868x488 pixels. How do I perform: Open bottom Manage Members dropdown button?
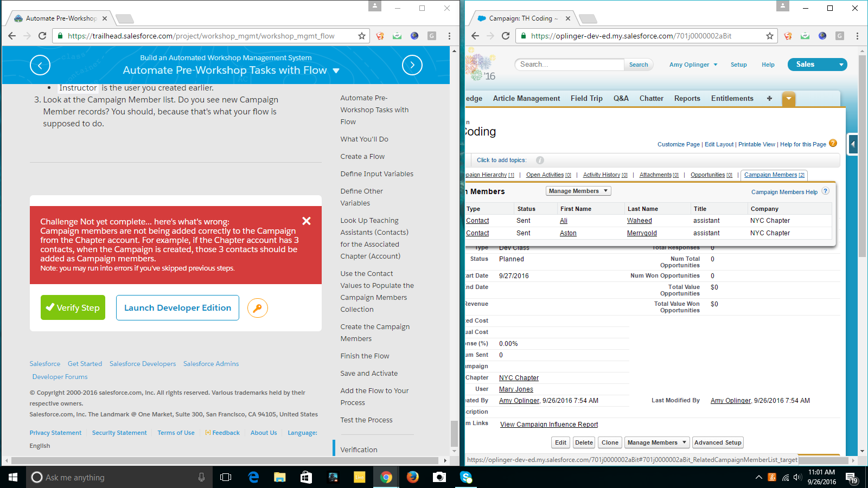tap(657, 442)
